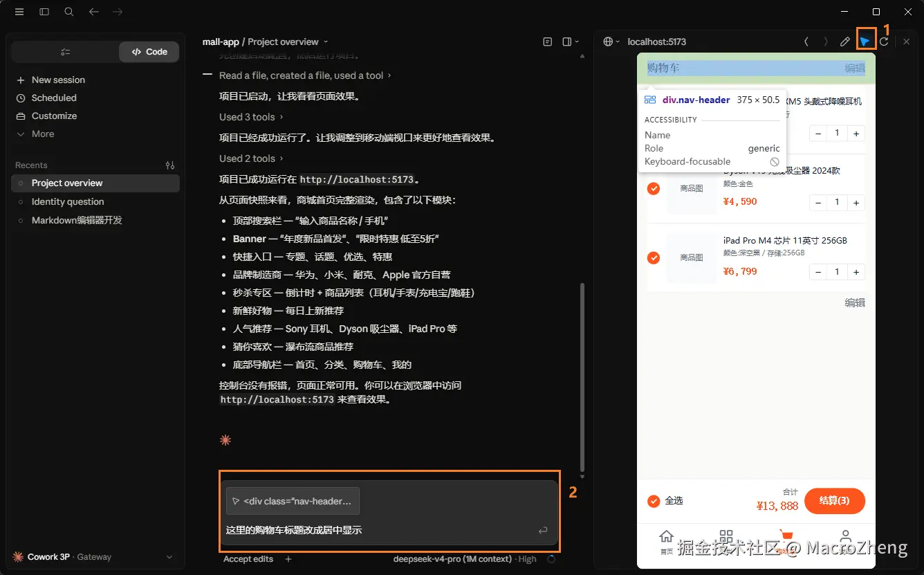Toggle the left sidebar panel icon

pyautogui.click(x=44, y=12)
